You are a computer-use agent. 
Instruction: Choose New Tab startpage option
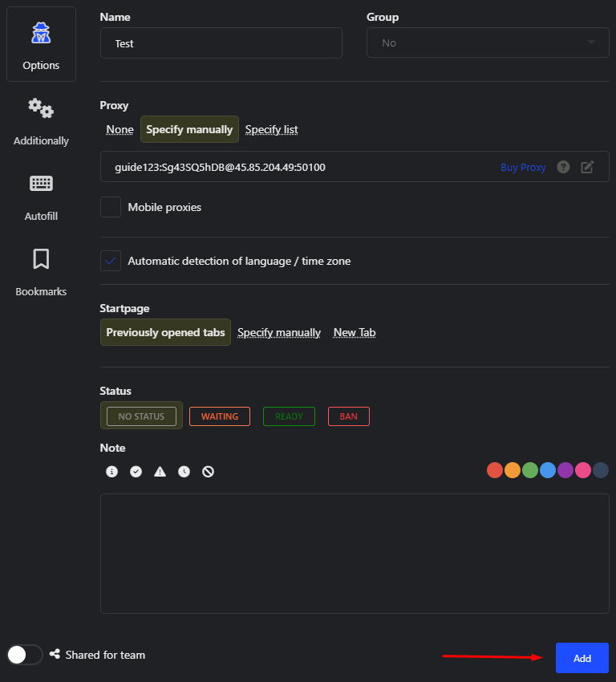pyautogui.click(x=355, y=333)
